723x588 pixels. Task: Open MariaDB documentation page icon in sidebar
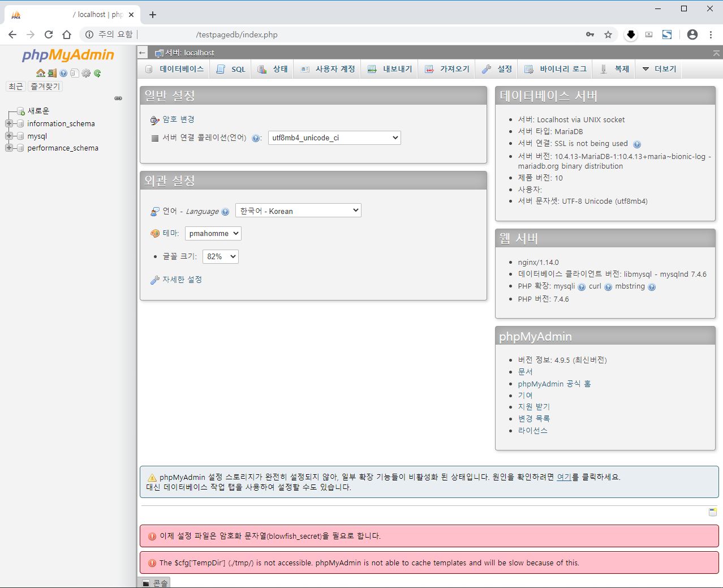[x=74, y=73]
